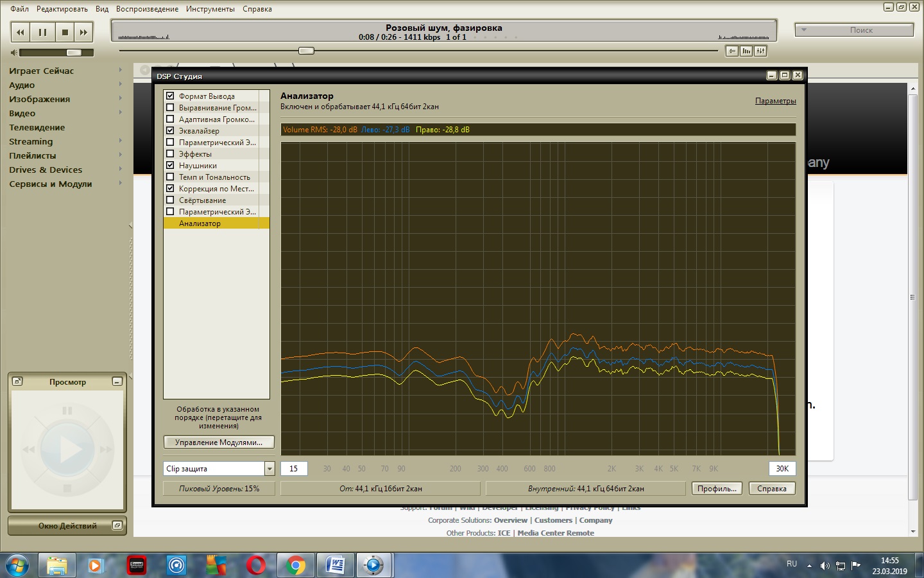Open the DSP sliders icon beside seek bar

[760, 51]
